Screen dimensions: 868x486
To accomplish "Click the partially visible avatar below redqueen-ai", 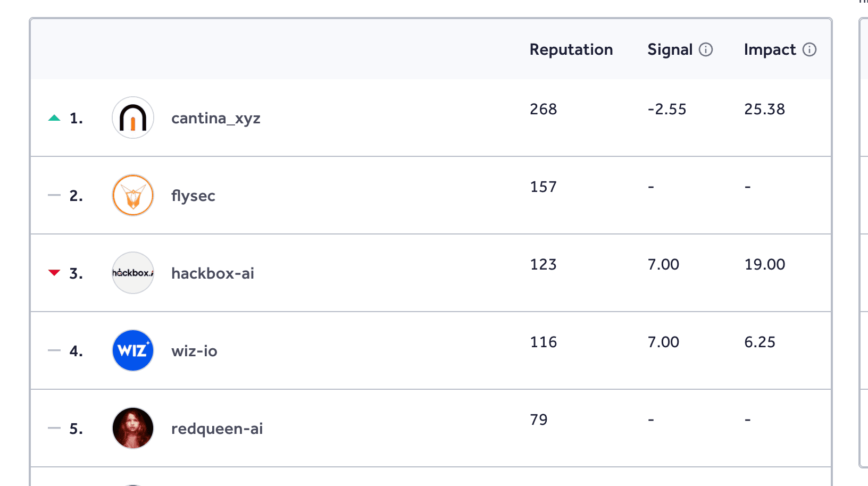I will click(132, 481).
